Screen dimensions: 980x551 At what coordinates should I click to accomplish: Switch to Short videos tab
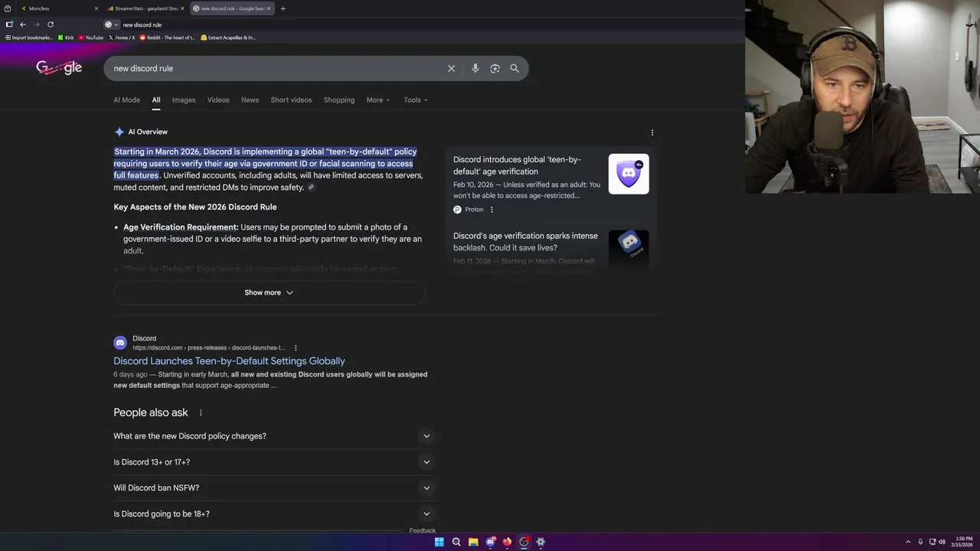point(291,100)
